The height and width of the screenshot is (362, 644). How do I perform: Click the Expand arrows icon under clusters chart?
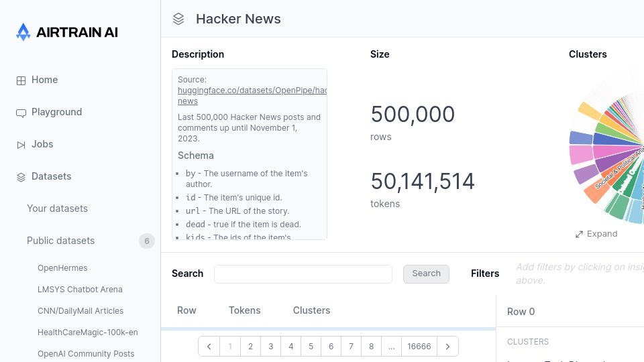click(x=579, y=235)
